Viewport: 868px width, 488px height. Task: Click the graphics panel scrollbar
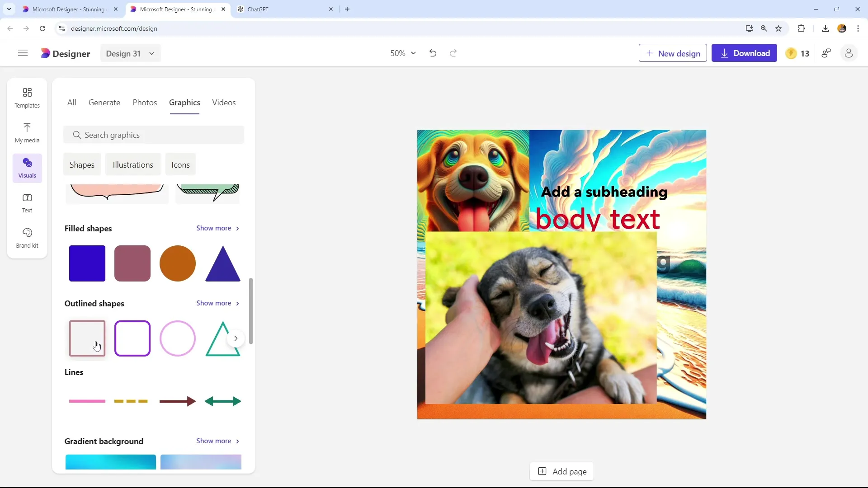[251, 311]
